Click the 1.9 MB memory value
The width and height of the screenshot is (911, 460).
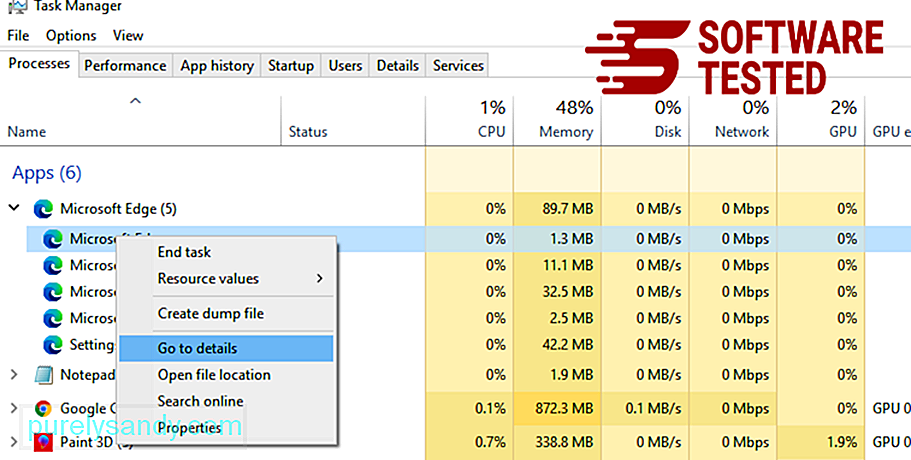[x=572, y=375]
